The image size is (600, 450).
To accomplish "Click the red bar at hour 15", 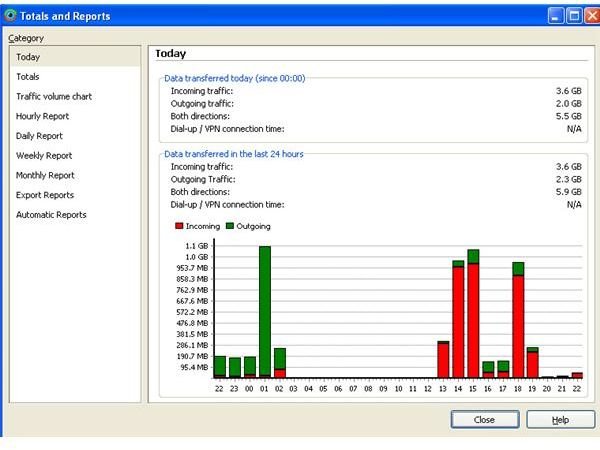I will 473,321.
